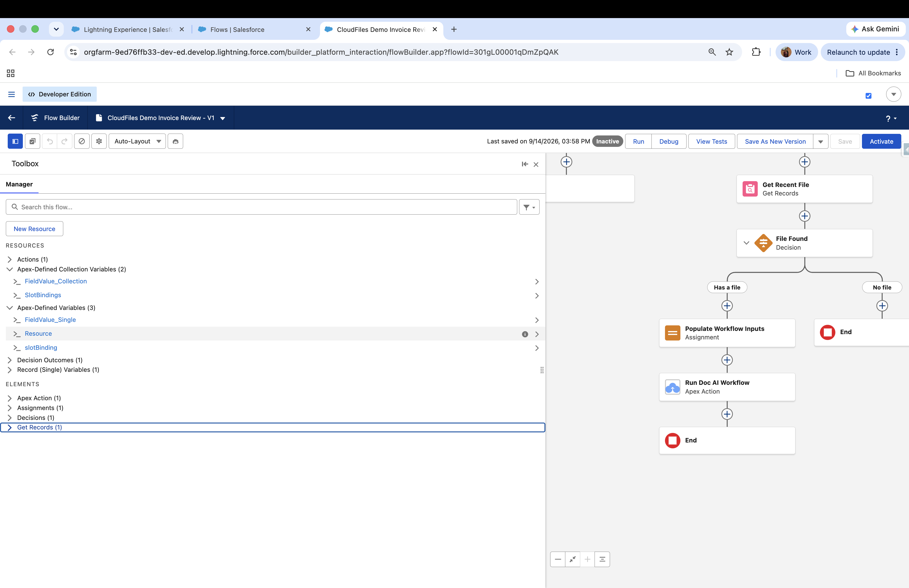Dock the Toolbox panel to the left

click(525, 164)
